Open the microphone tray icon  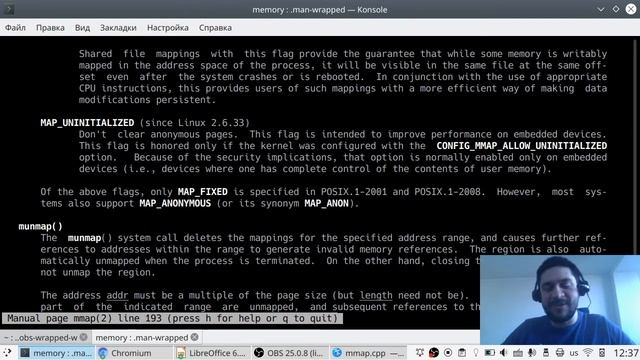tap(531, 353)
